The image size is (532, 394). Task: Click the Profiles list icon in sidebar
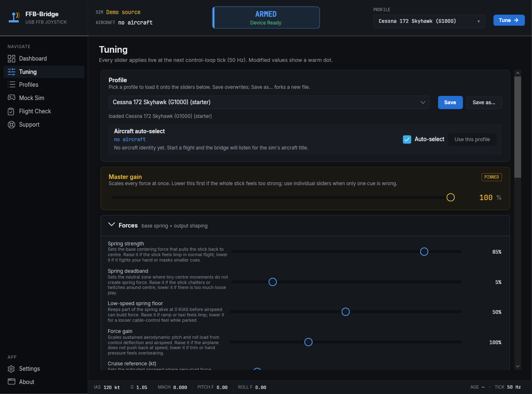pyautogui.click(x=11, y=85)
